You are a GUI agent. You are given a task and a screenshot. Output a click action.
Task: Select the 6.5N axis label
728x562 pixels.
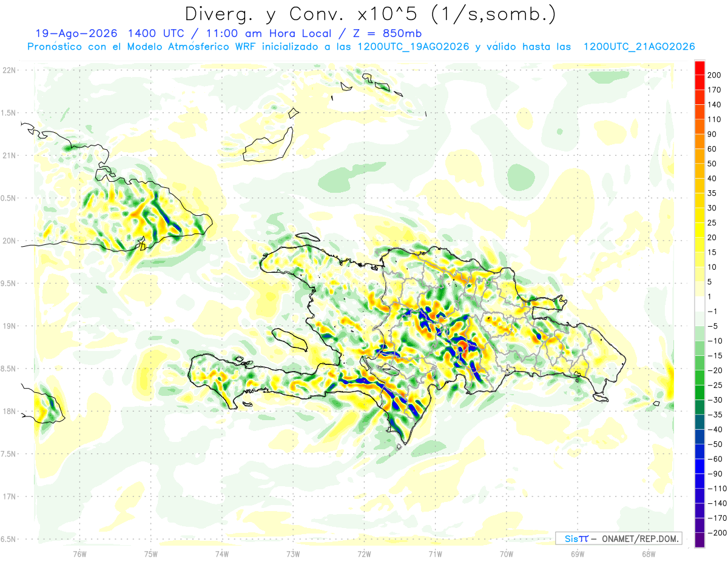[x=8, y=539]
